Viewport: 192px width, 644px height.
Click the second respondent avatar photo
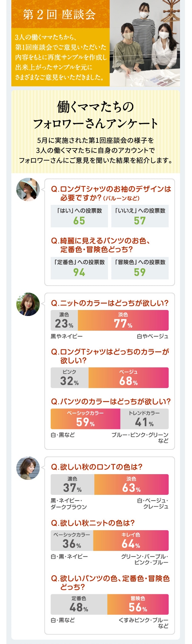point(28,304)
